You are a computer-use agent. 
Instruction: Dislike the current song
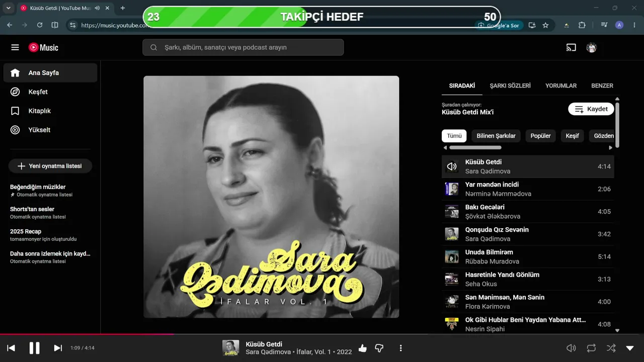click(379, 348)
